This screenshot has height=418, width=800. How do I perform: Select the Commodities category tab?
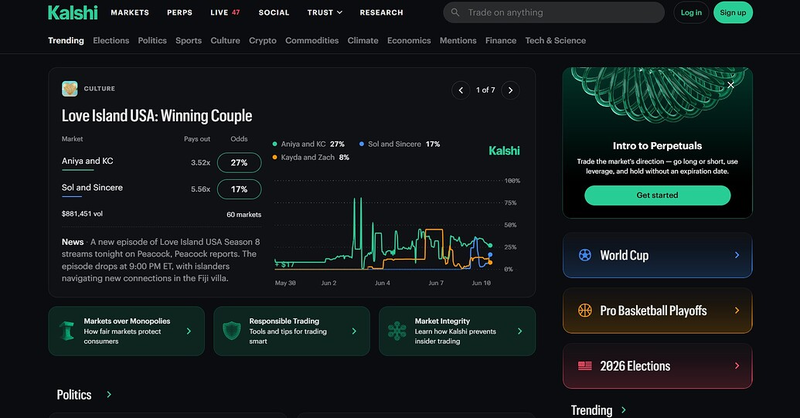pyautogui.click(x=312, y=40)
